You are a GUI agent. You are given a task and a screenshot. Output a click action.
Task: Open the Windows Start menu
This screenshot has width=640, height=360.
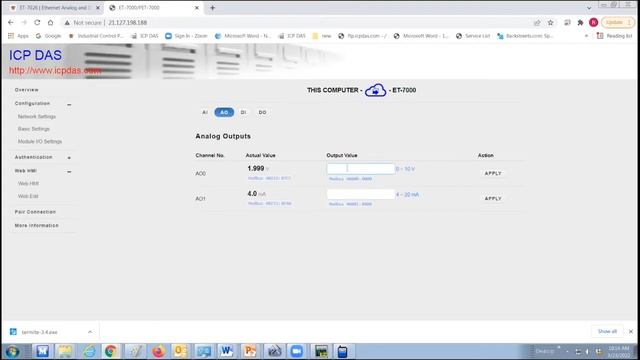[12, 351]
